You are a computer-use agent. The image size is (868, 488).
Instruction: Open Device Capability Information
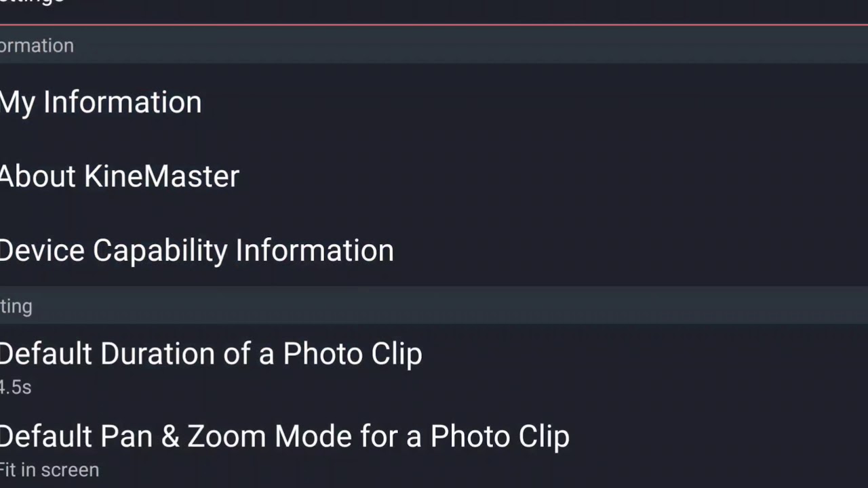tap(434, 250)
